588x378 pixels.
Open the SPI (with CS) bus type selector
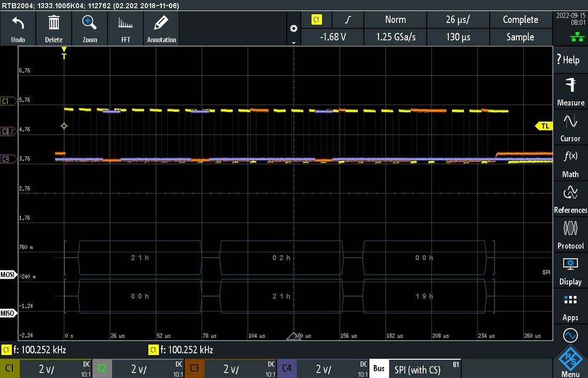pyautogui.click(x=425, y=369)
